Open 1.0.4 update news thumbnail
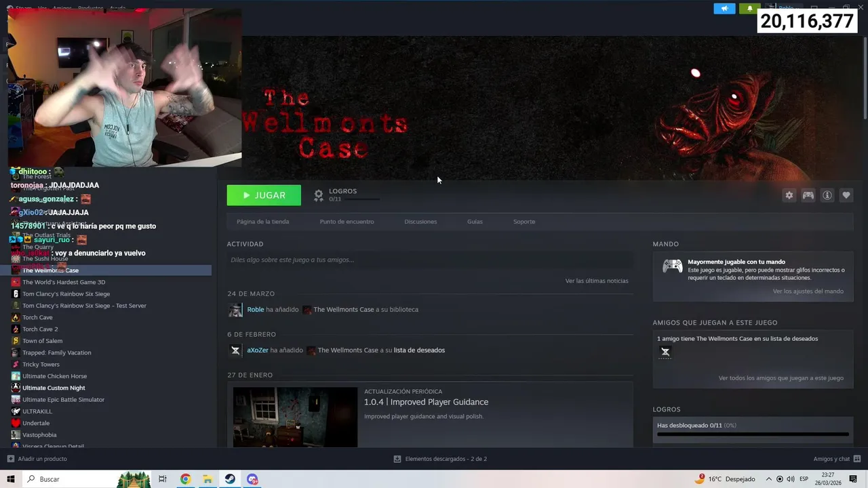The image size is (868, 488). (x=295, y=417)
